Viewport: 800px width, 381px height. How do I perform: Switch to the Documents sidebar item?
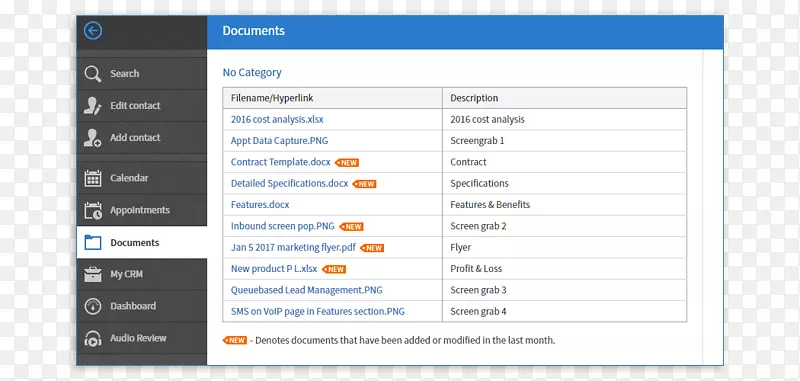pyautogui.click(x=142, y=242)
